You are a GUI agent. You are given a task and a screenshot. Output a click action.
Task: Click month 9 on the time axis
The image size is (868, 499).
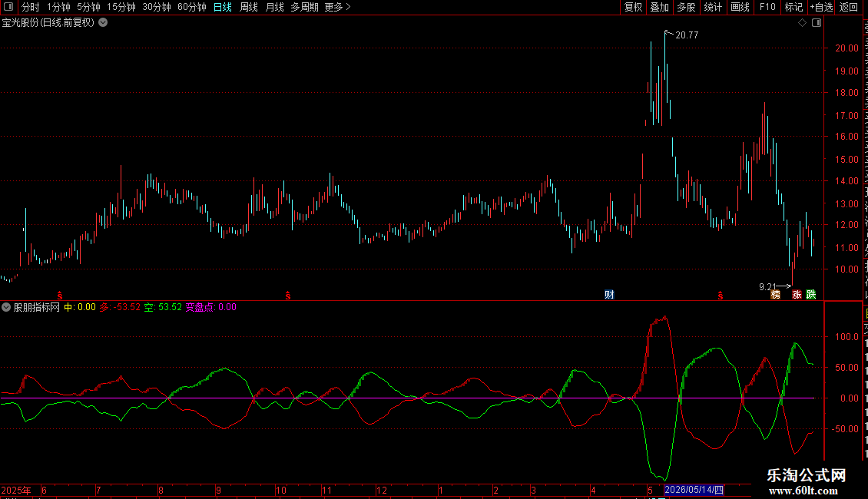[219, 490]
